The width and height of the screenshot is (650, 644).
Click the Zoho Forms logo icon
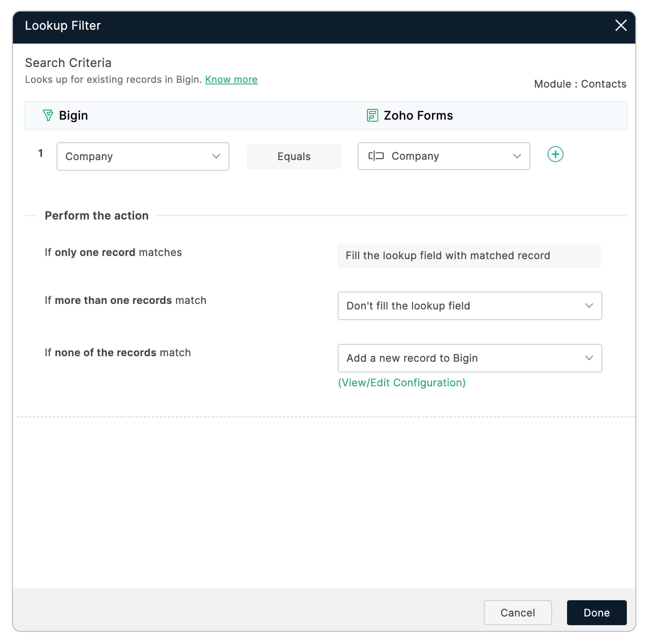tap(372, 115)
